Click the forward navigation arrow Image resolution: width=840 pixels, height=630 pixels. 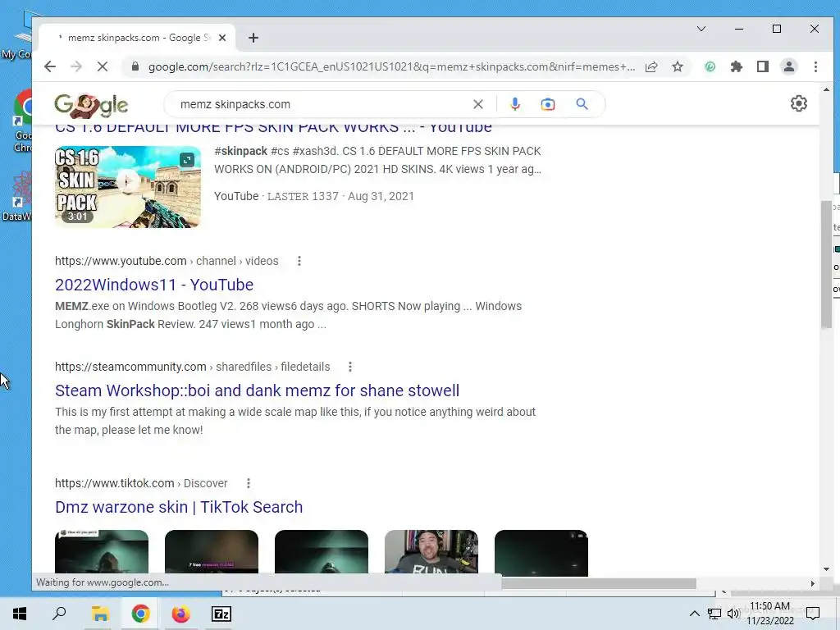point(76,66)
